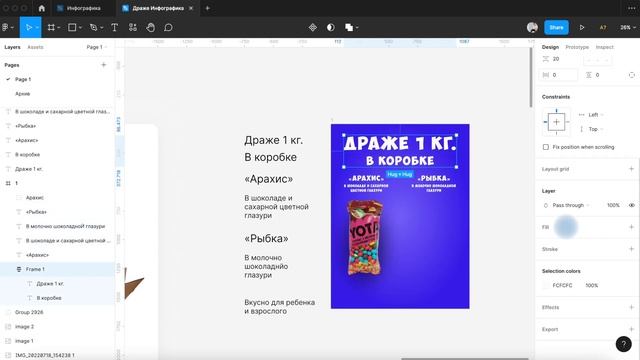This screenshot has height=360, width=640.
Task: Present the prototype with the play icon
Action: (582, 27)
